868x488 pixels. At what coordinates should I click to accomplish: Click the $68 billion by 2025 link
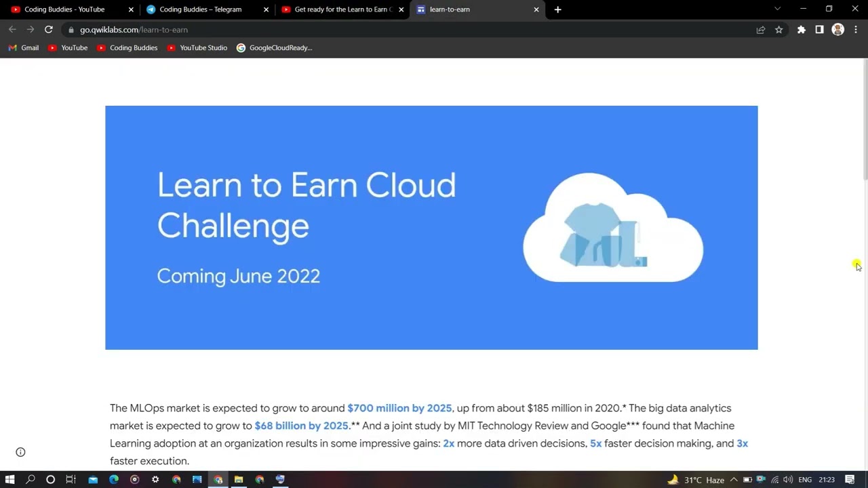click(301, 426)
